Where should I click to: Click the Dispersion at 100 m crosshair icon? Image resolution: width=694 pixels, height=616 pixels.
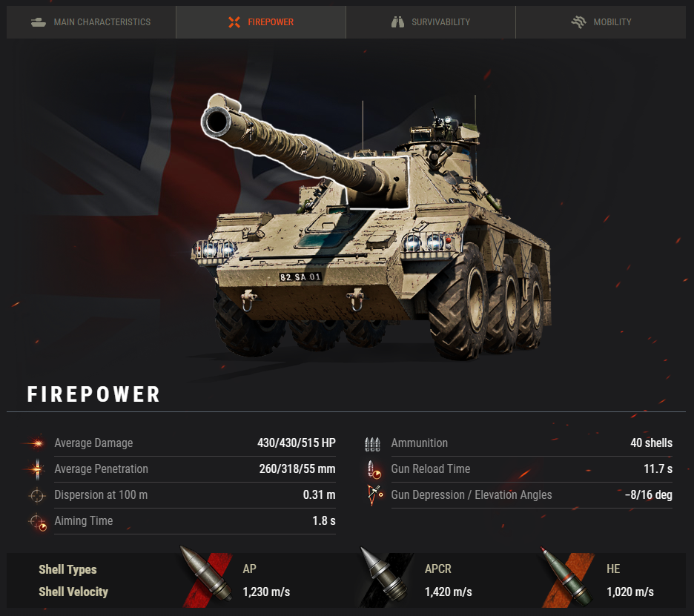pyautogui.click(x=37, y=495)
